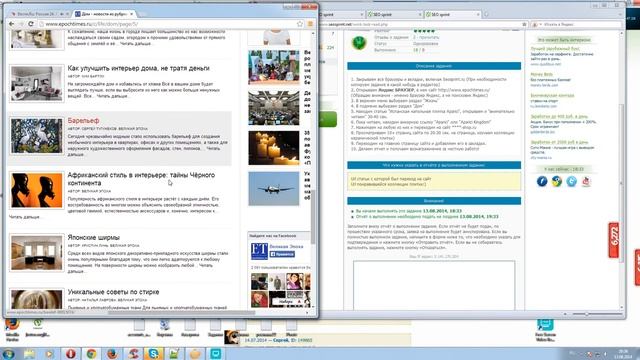Open Opera from the taskbar
The height and width of the screenshot is (360, 640).
click(x=71, y=353)
